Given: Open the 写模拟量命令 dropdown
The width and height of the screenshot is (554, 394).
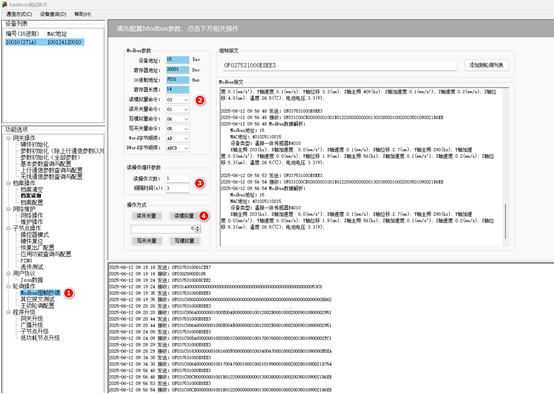Looking at the screenshot, I should [178, 119].
